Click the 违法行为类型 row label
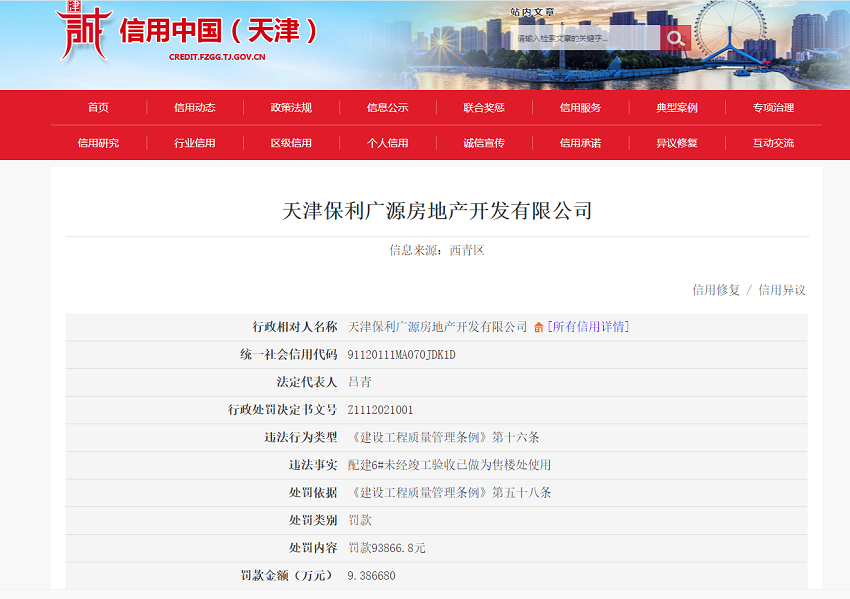 click(x=301, y=437)
